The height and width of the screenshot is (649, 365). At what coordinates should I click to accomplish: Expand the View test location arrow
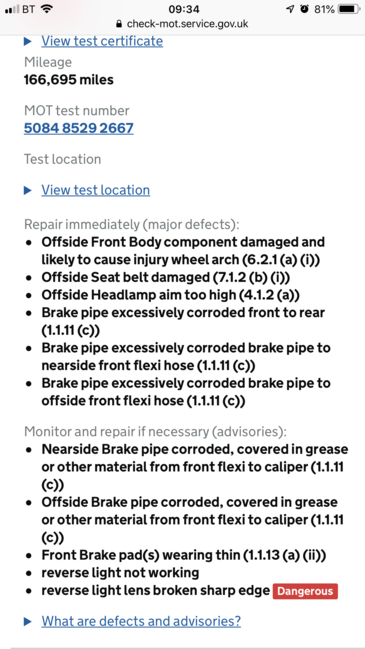[x=28, y=190]
